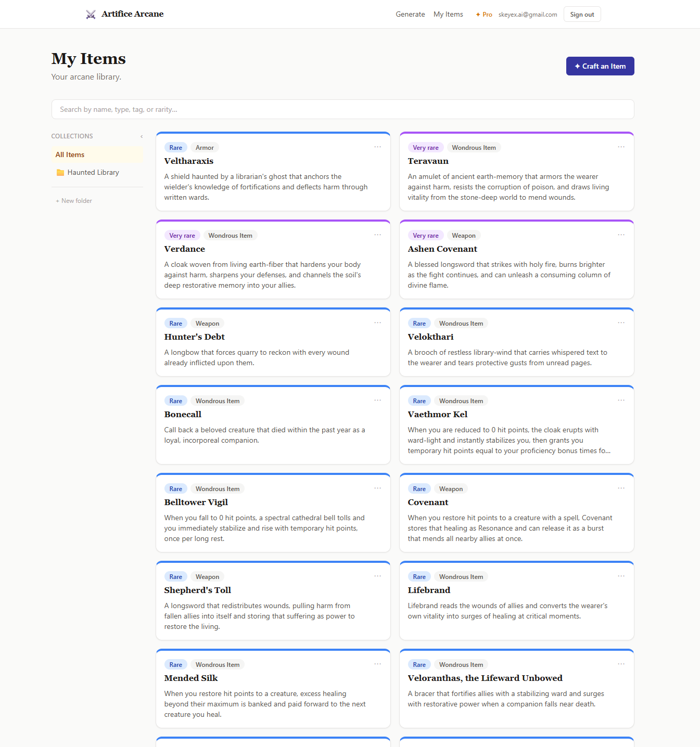Click the Pro plan badge
This screenshot has width=700, height=747.
pos(484,15)
